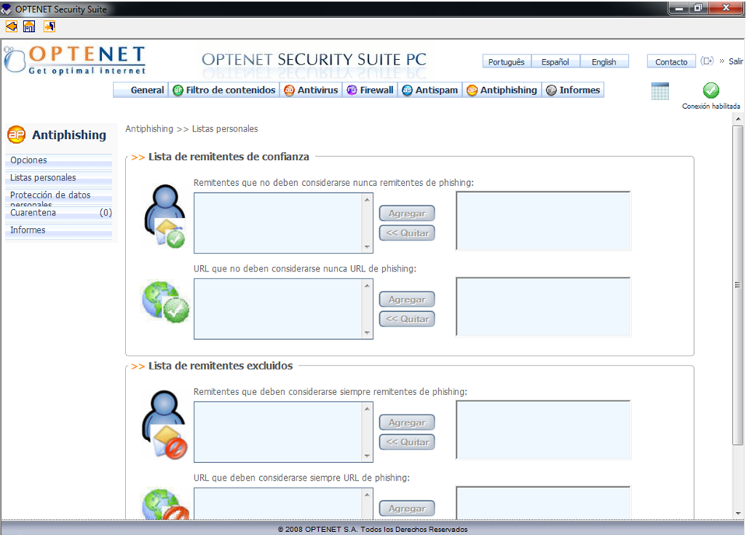Click the main page vertical scrollbar down arrow

tap(738, 513)
